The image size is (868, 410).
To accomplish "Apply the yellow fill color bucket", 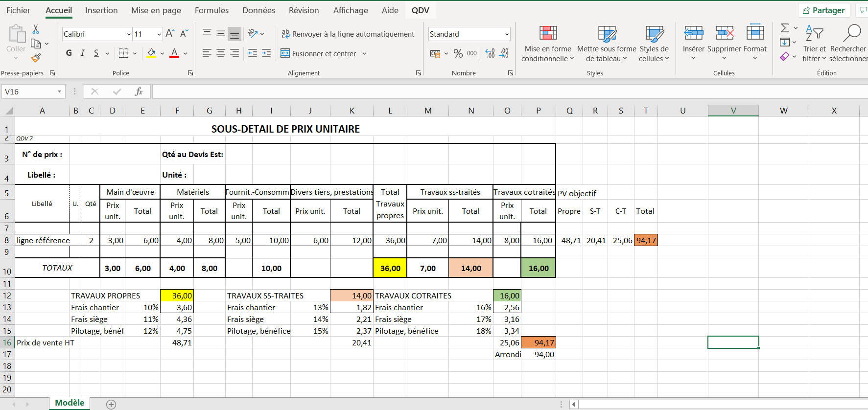I will 151,53.
